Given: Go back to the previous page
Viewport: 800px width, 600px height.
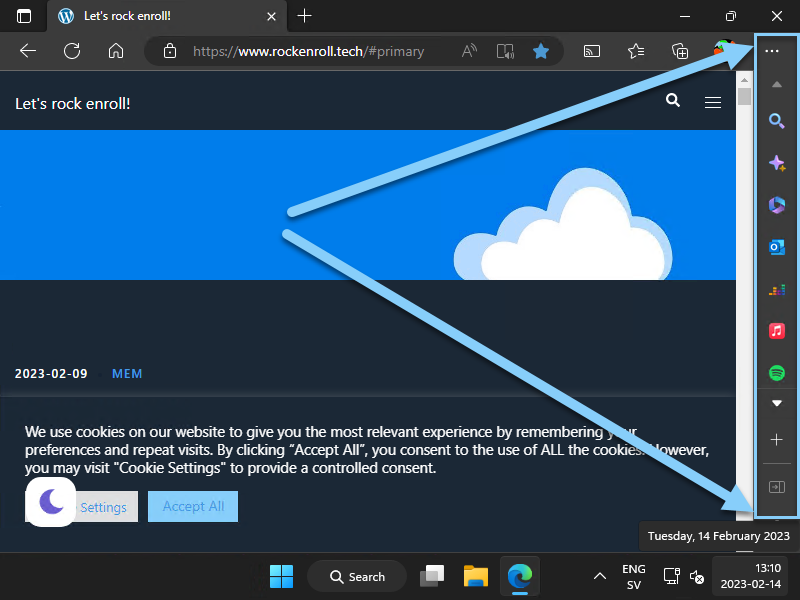Looking at the screenshot, I should (28, 51).
